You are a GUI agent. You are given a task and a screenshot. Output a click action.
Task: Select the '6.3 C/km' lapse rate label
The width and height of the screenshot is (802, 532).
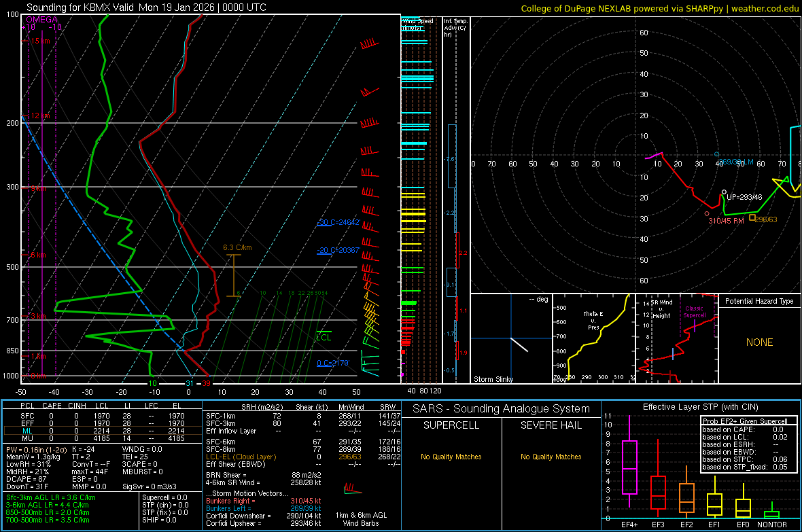point(237,247)
